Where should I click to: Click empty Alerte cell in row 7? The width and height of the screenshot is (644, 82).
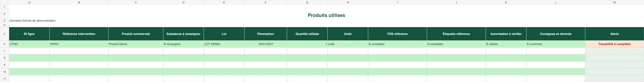(x=614, y=51)
